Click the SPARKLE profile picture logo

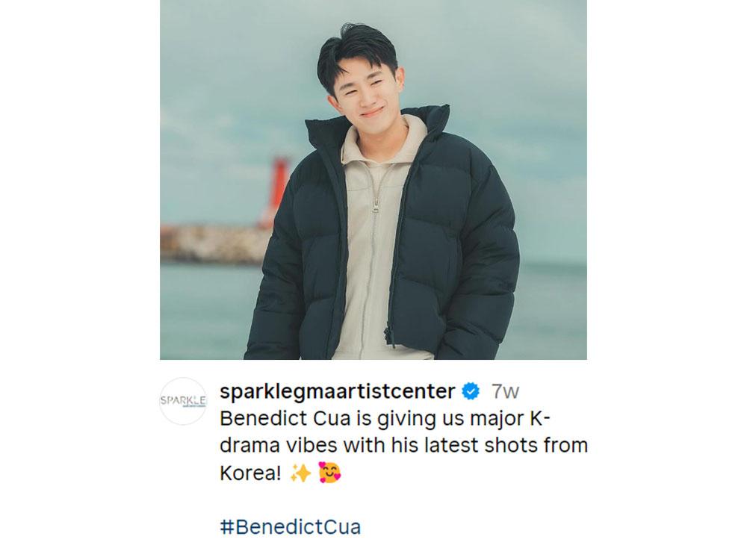pyautogui.click(x=183, y=398)
